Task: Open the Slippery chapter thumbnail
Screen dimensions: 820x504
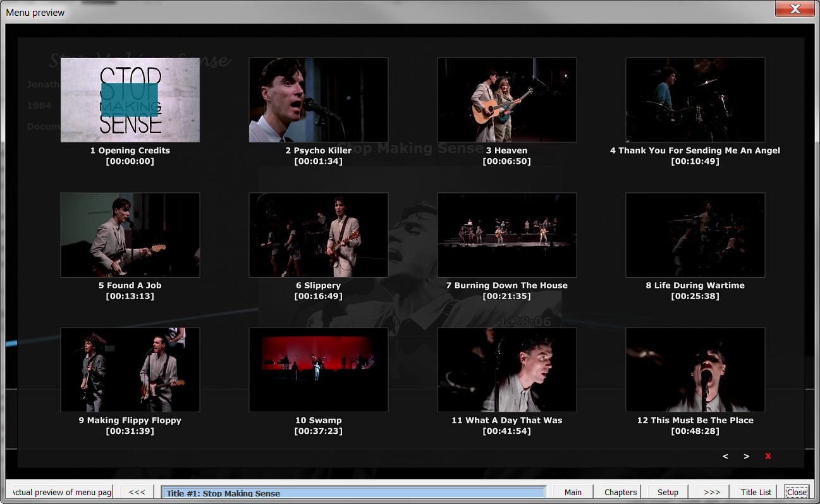Action: pyautogui.click(x=319, y=235)
